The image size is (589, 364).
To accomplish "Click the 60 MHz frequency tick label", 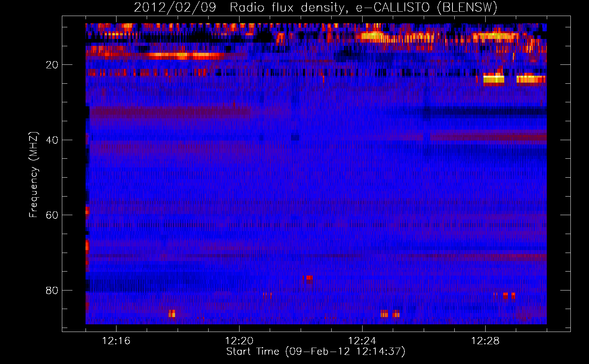I will 52,215.
